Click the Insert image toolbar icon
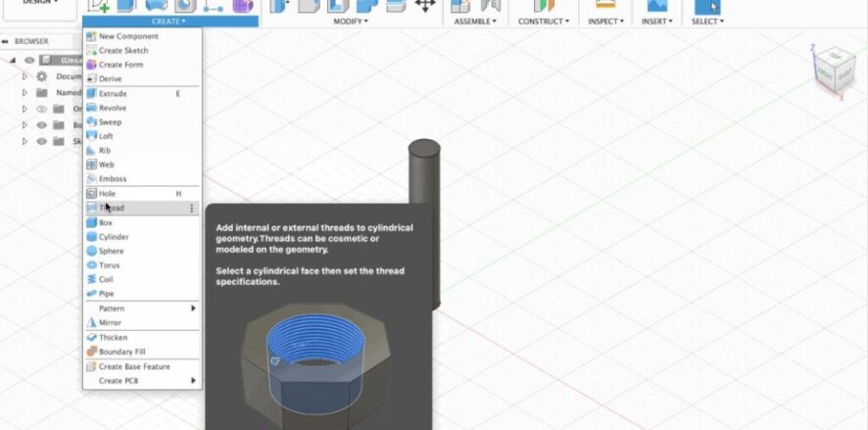 coord(656,6)
